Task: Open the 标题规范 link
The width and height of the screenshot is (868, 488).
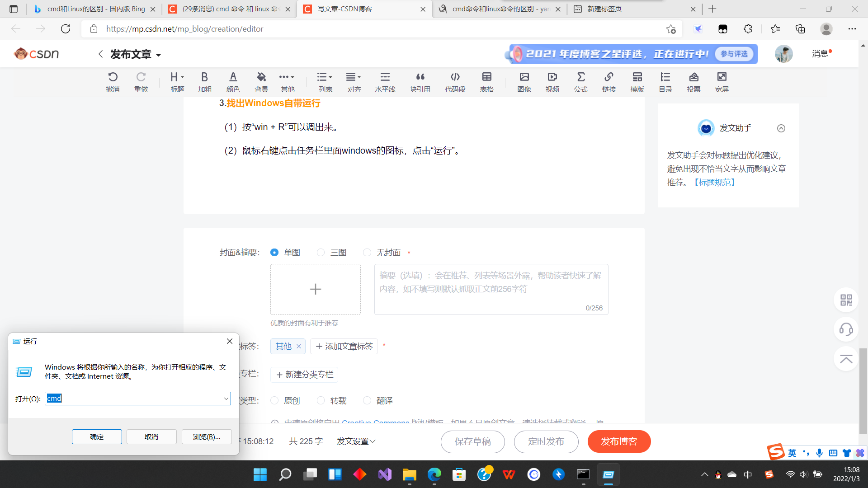Action: (715, 183)
